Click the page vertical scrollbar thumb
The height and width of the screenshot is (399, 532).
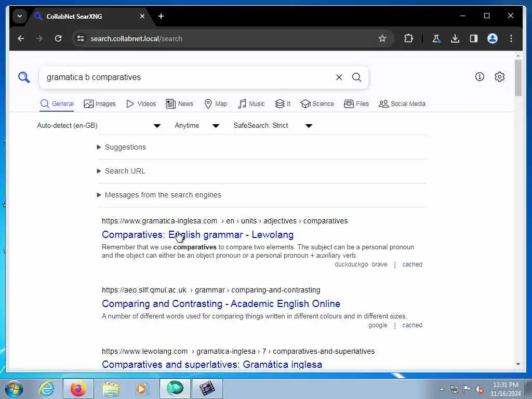518,78
